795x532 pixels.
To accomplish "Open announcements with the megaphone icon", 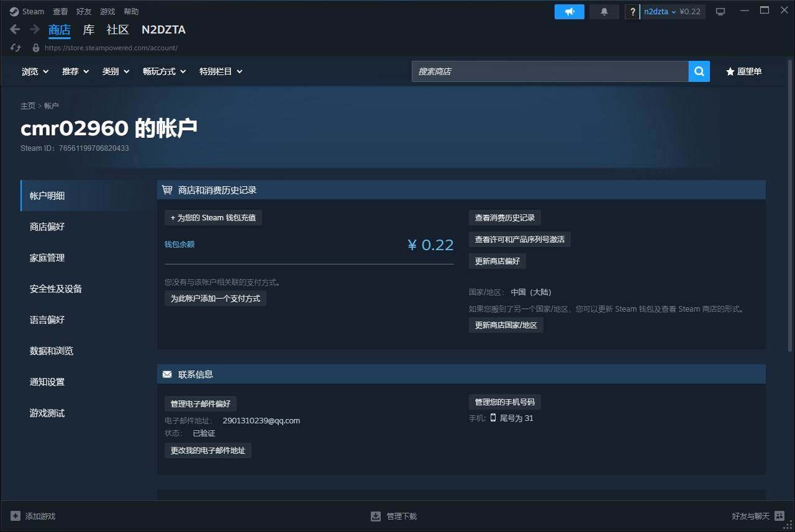I will (x=570, y=12).
